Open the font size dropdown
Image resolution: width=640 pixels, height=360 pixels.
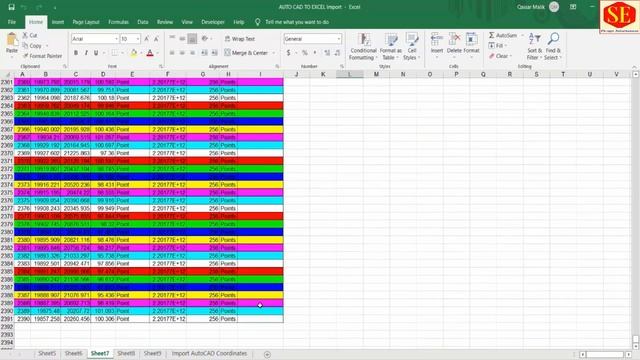coord(138,39)
